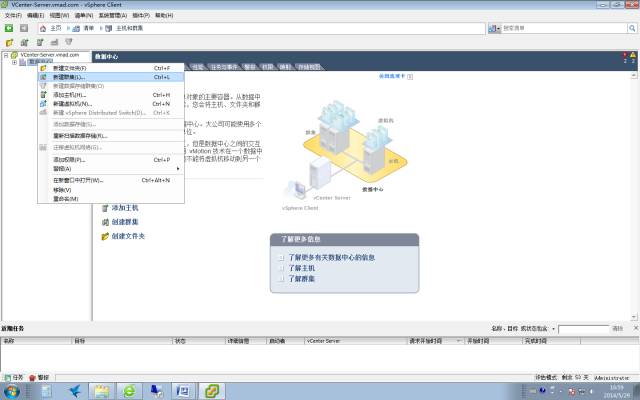The image size is (640, 400).
Task: Choose Open in New Window (Ctrl+Alt+N)
Action: point(111,180)
